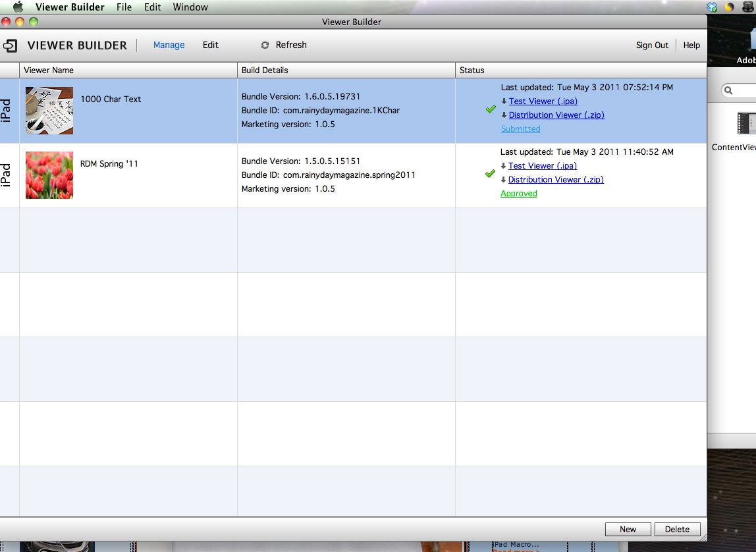Download Distribution Viewer (.zip) for RDM Spring '11
The width and height of the screenshot is (756, 552).
[x=556, y=179]
